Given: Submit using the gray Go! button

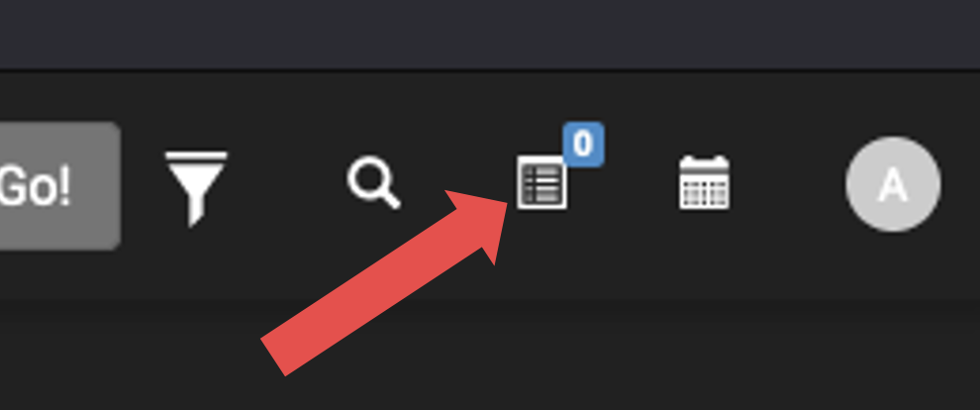Looking at the screenshot, I should coord(59,185).
